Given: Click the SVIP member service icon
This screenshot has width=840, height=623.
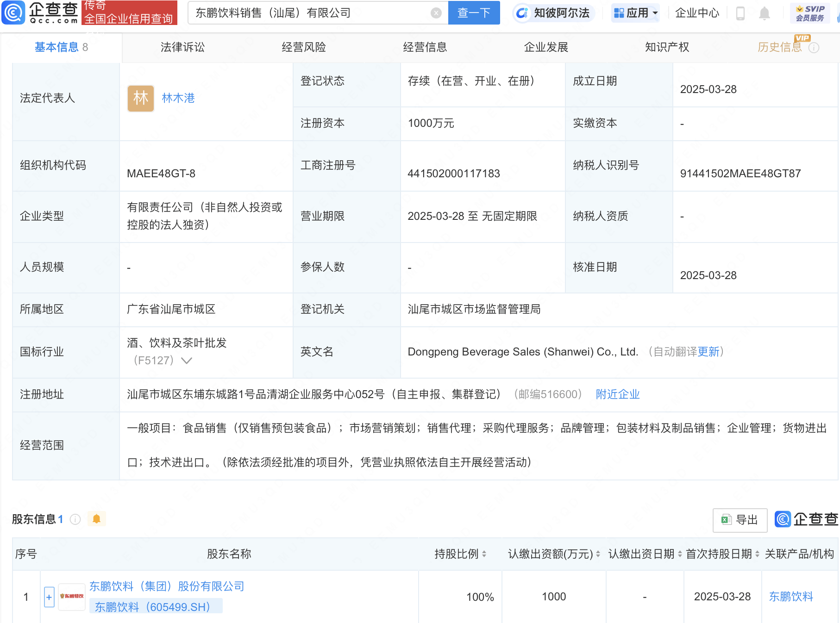Looking at the screenshot, I should pyautogui.click(x=809, y=13).
